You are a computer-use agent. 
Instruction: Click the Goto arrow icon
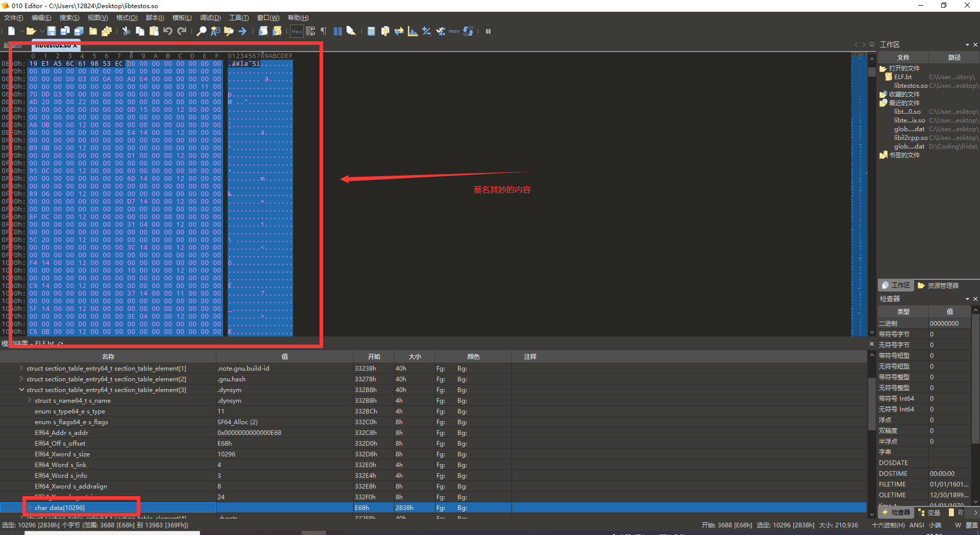click(242, 31)
